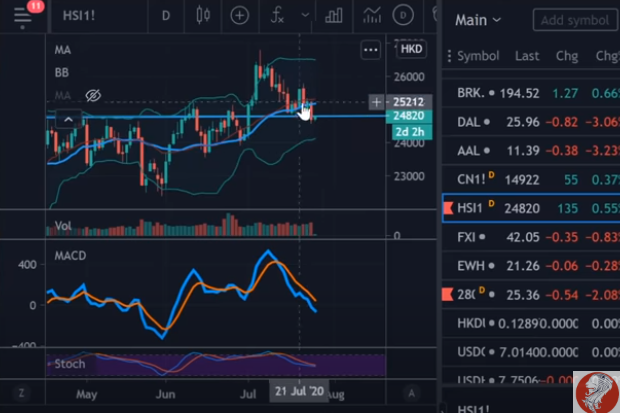Click the circled D replay icon
Screen dimensions: 620x413
click(x=403, y=16)
